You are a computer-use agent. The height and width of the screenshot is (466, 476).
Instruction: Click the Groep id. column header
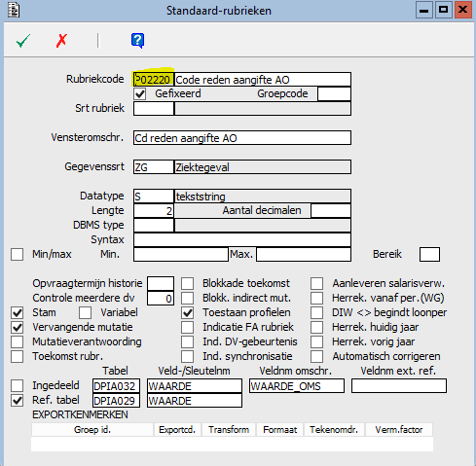92,430
